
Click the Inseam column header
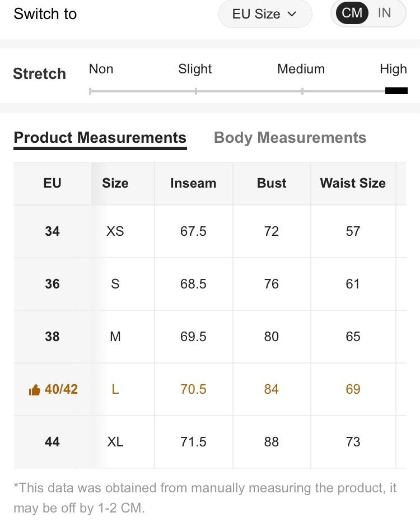[x=193, y=183]
